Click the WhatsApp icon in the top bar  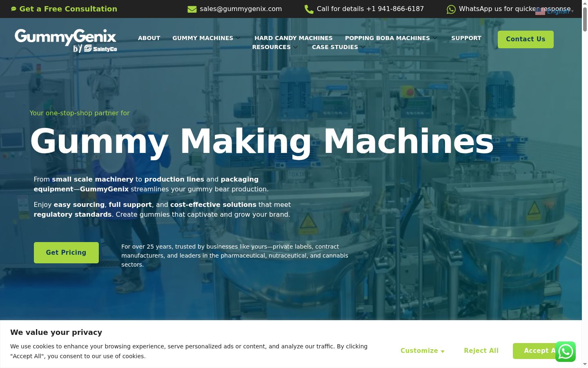pos(451,9)
